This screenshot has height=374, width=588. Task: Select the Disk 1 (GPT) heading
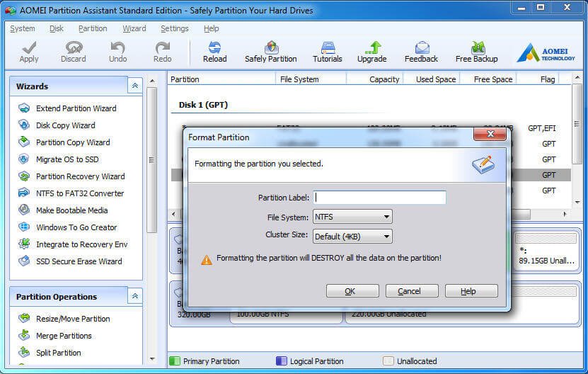tap(203, 105)
